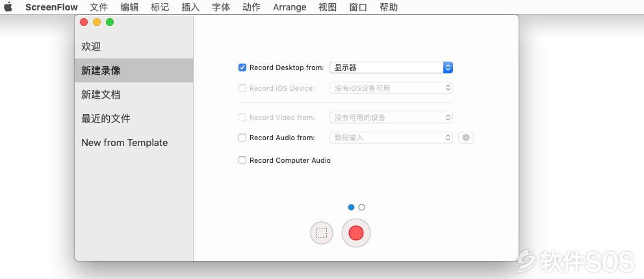
Task: Close the window with the red button
Action: coord(84,22)
